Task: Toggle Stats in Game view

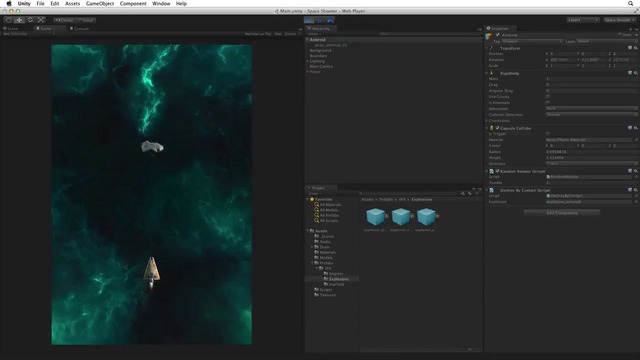Action: pyautogui.click(x=278, y=34)
